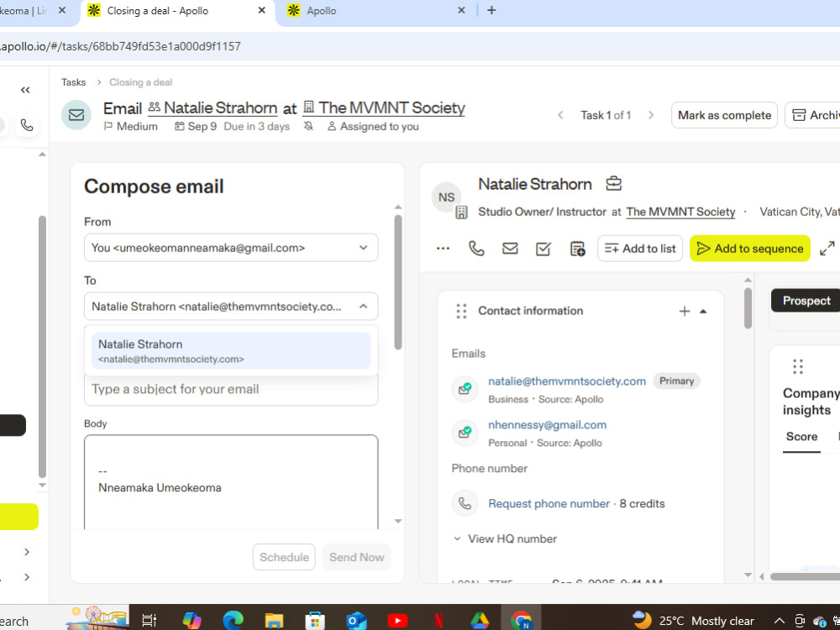Expand contact panel with diagonal arrows icon
The image size is (840, 630).
click(827, 249)
